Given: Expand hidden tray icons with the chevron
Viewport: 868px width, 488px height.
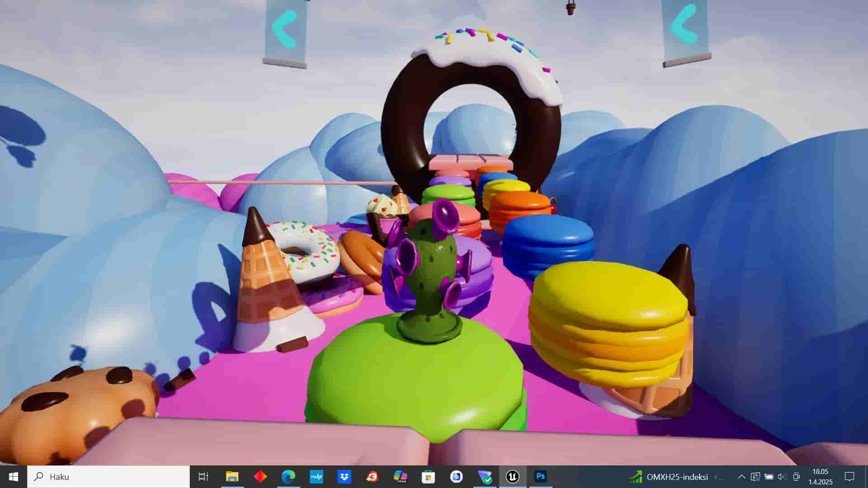Looking at the screenshot, I should tap(741, 477).
